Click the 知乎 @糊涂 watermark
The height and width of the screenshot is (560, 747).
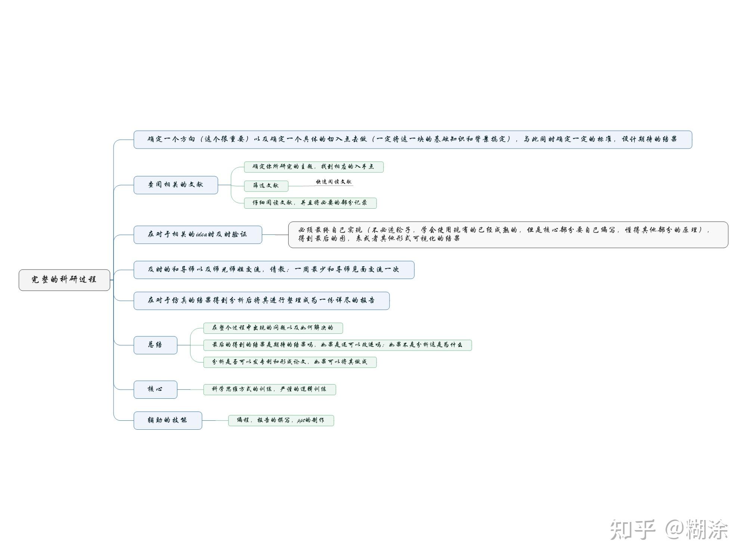pos(669,529)
